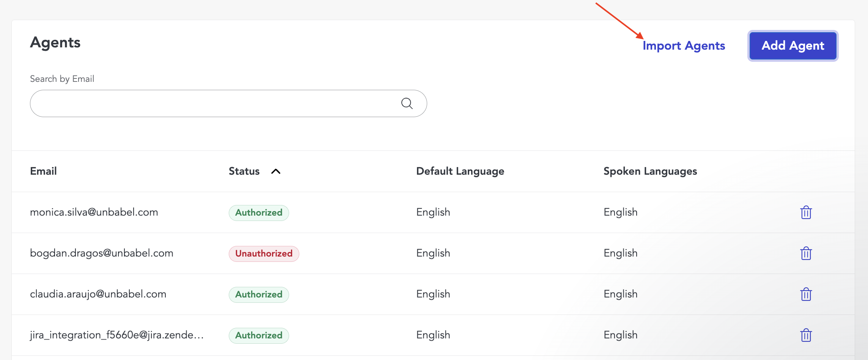Click Spoken Languages English for bogdan.dragos
The width and height of the screenshot is (868, 360).
click(x=621, y=253)
